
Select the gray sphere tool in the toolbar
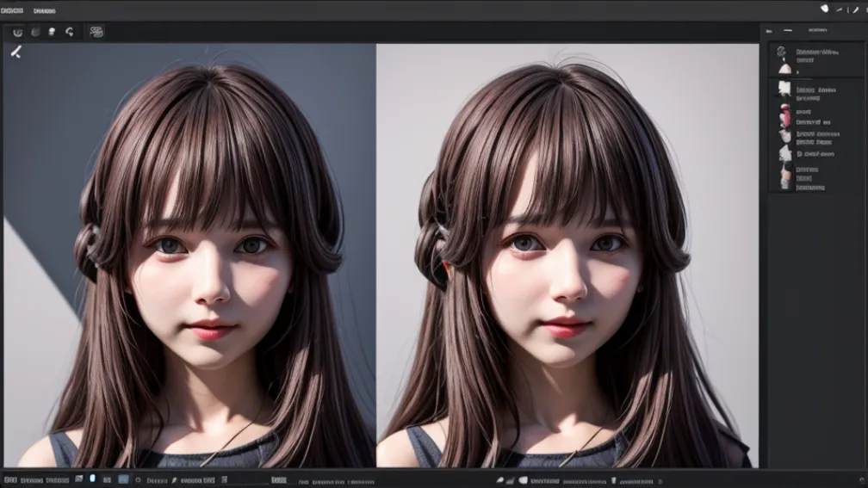pyautogui.click(x=35, y=32)
